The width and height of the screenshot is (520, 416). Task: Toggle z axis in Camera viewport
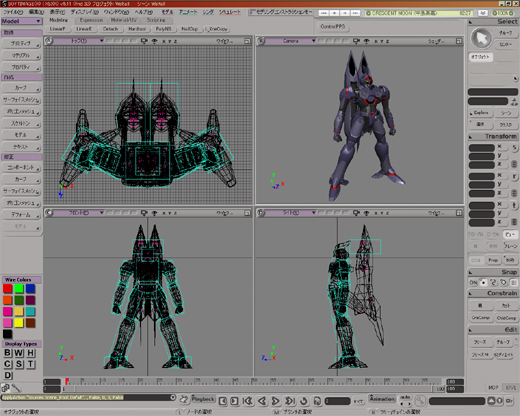pyautogui.click(x=387, y=41)
